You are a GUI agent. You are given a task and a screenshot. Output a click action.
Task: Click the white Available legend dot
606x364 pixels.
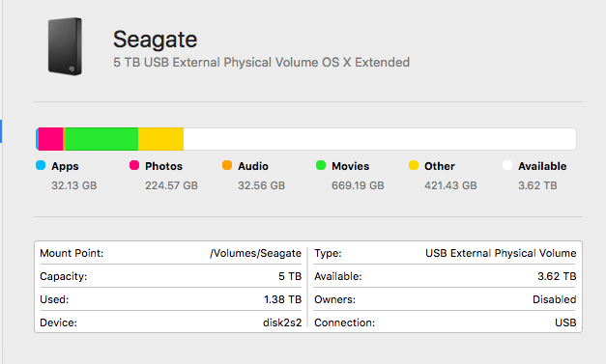tap(507, 165)
